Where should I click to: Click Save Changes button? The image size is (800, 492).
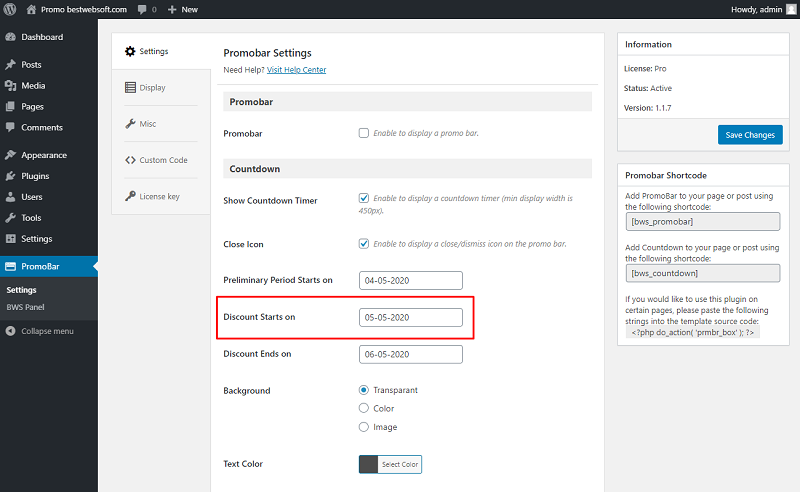click(x=750, y=135)
